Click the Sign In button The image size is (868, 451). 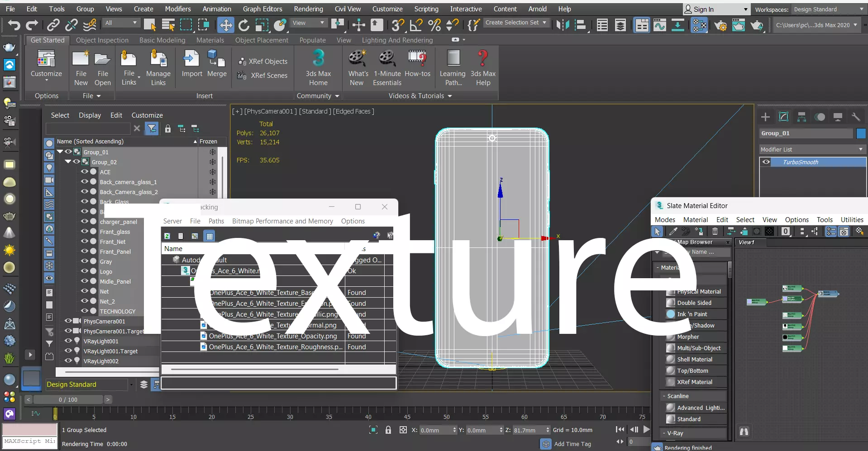716,9
